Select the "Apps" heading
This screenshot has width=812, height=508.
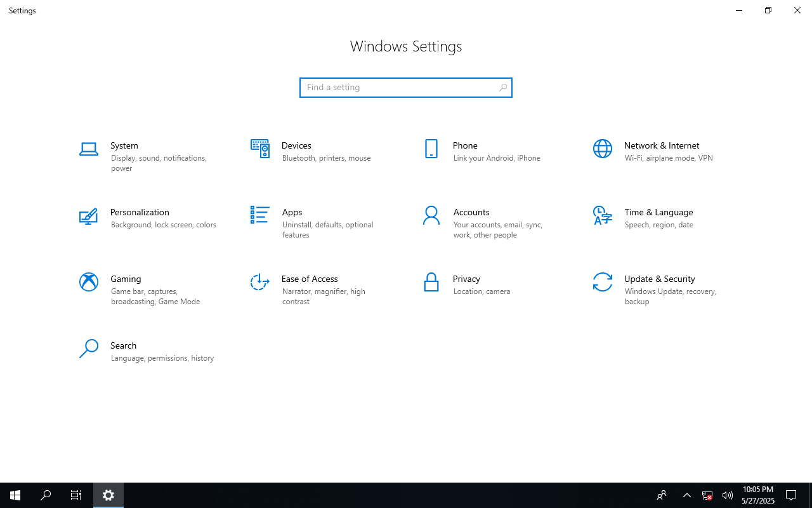292,212
